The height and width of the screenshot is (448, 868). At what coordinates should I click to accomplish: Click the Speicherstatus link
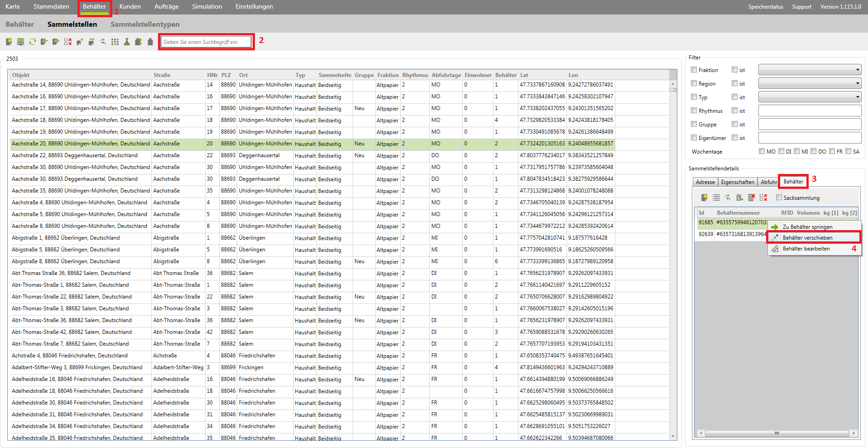click(766, 7)
